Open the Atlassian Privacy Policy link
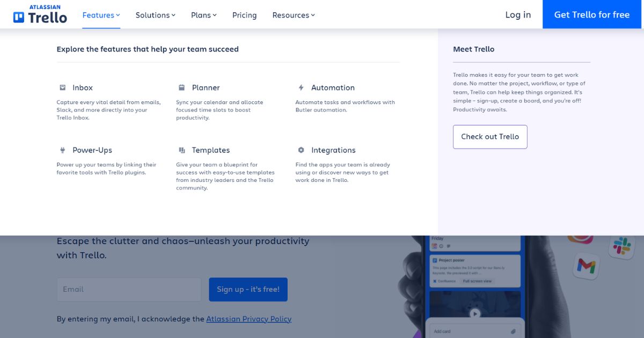 (248, 319)
